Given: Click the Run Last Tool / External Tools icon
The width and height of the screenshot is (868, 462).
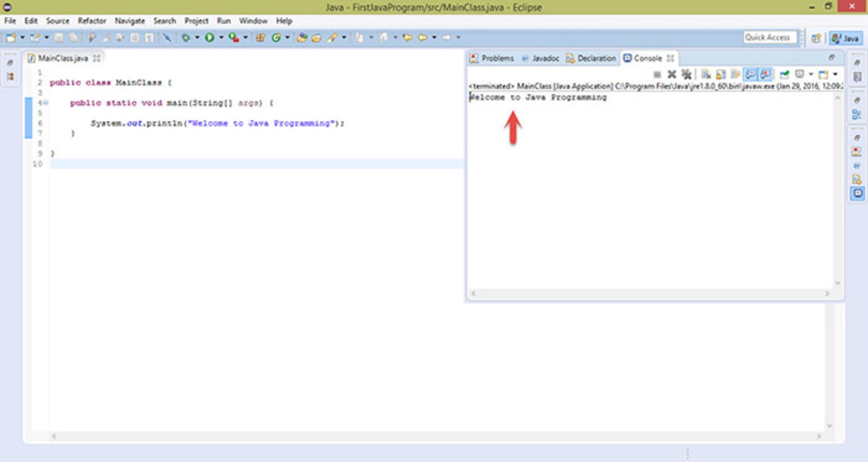Looking at the screenshot, I should [234, 37].
